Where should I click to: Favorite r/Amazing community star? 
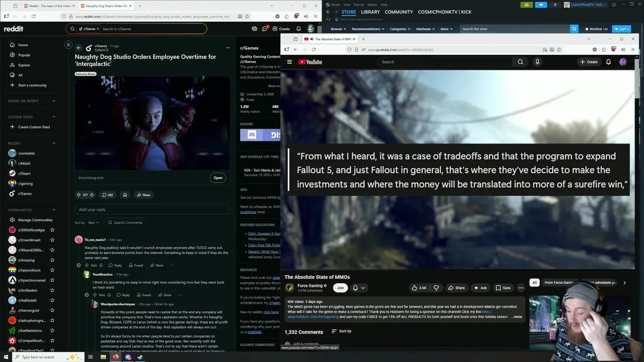click(52, 260)
